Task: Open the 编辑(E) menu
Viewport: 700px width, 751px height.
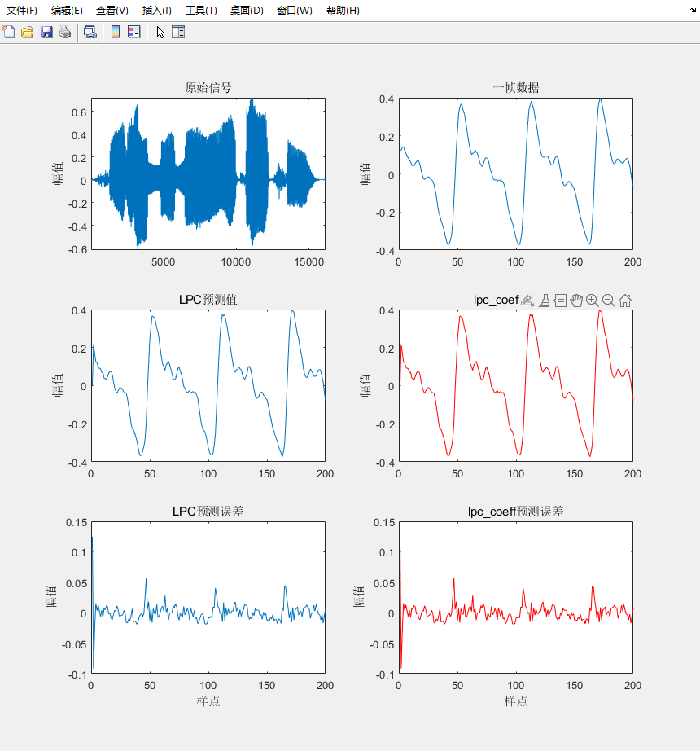Action: coord(67,10)
